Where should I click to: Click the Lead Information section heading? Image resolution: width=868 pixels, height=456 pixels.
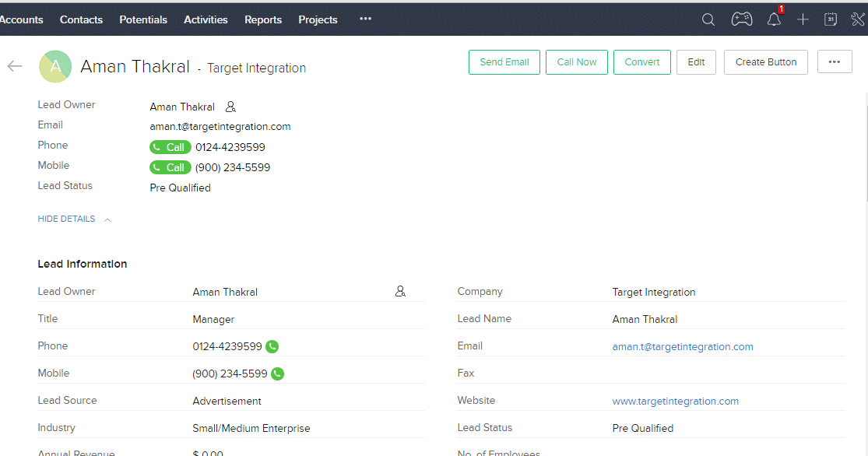[x=83, y=264]
